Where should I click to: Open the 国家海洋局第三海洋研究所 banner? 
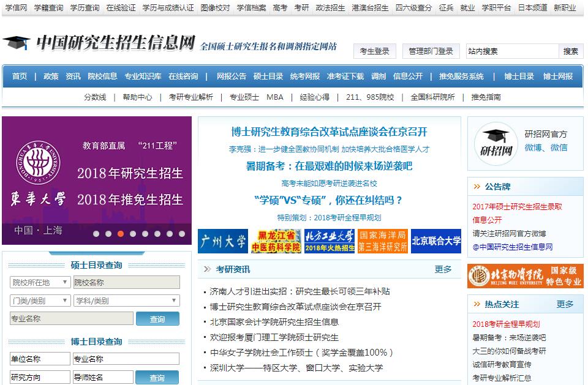click(x=382, y=241)
